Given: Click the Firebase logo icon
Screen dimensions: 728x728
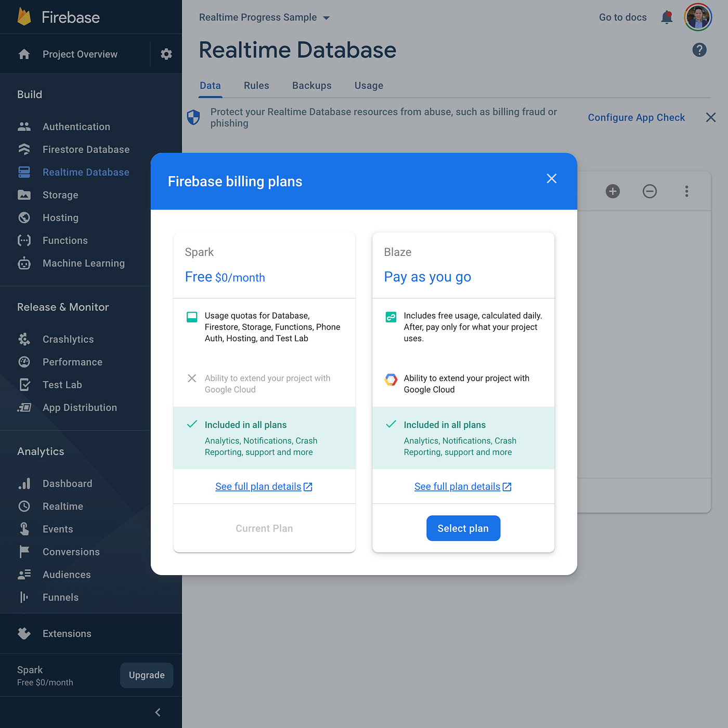Looking at the screenshot, I should click(24, 17).
